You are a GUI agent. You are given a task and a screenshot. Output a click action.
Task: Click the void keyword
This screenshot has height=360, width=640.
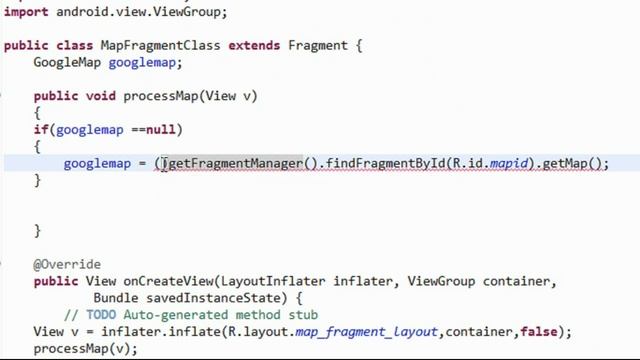click(100, 96)
